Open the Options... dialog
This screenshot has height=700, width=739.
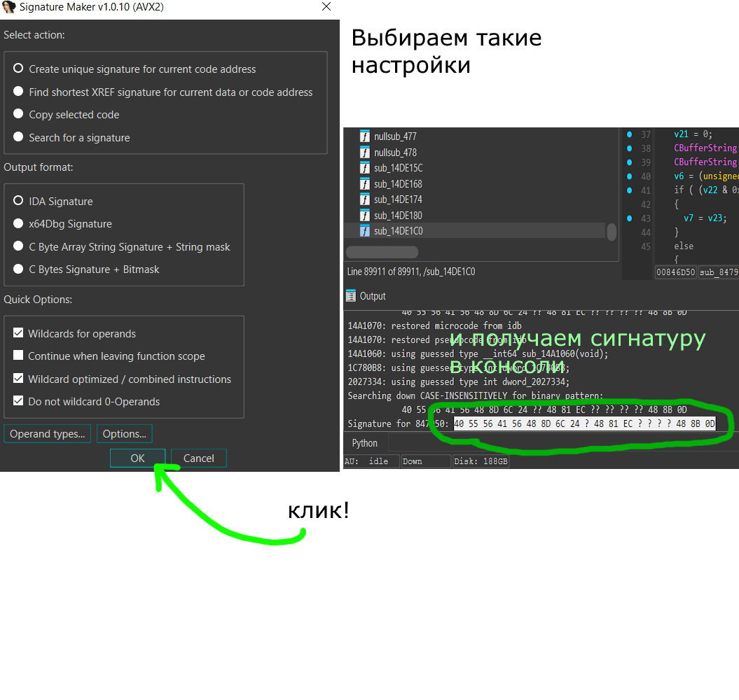click(125, 434)
